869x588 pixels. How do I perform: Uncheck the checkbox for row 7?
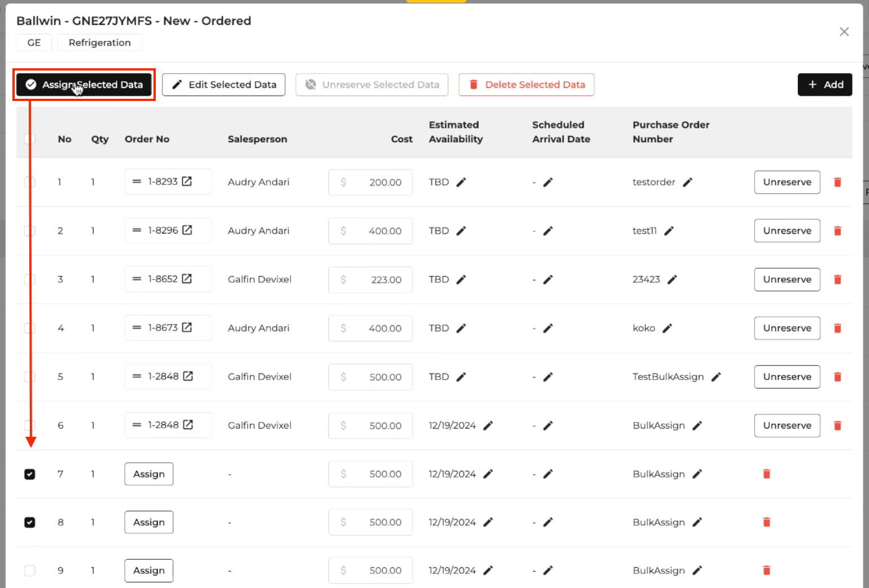tap(30, 474)
